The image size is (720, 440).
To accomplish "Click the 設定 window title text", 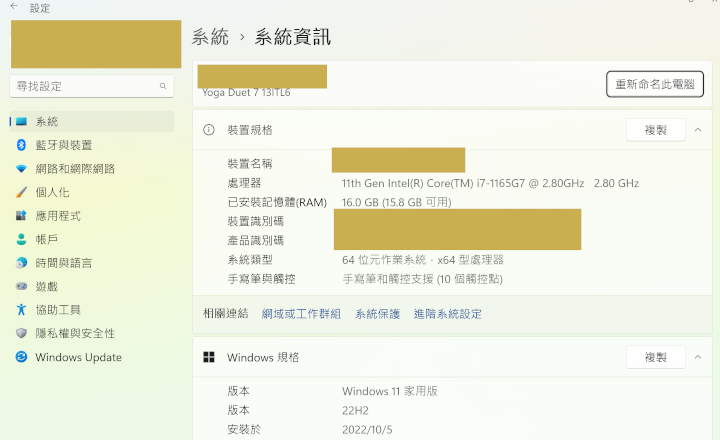I will click(40, 8).
